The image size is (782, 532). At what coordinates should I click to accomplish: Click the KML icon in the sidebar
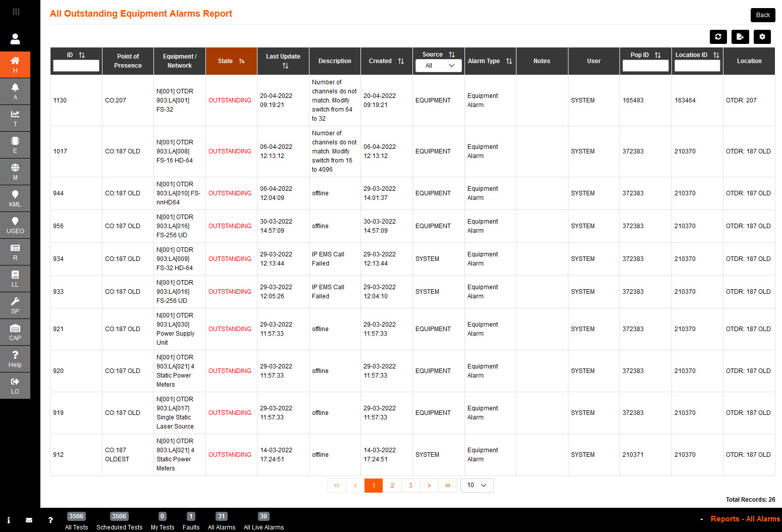click(15, 198)
